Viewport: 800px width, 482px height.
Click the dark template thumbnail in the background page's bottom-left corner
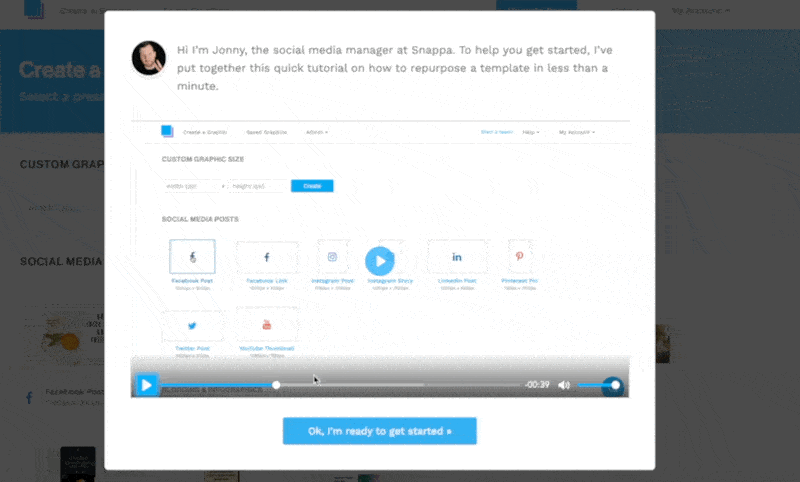(78, 464)
